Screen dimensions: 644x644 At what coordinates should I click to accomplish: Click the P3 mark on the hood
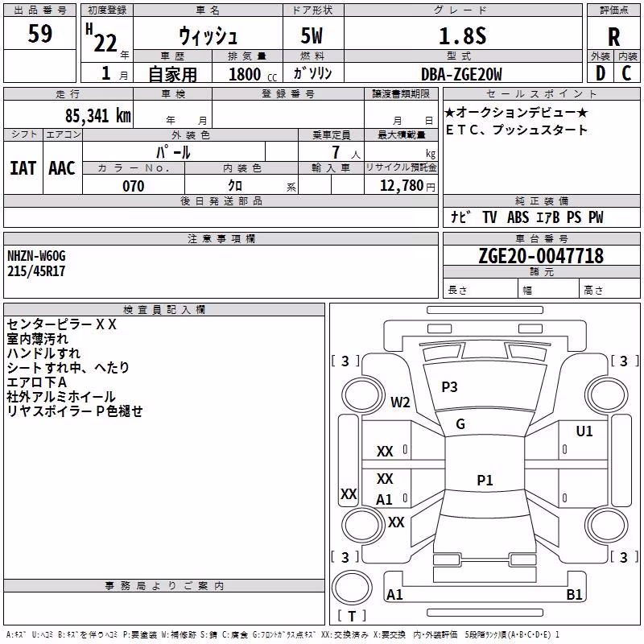(449, 387)
